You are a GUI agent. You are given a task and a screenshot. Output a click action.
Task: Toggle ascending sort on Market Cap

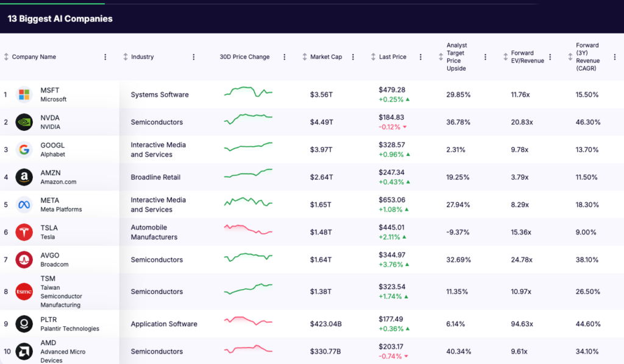[304, 57]
